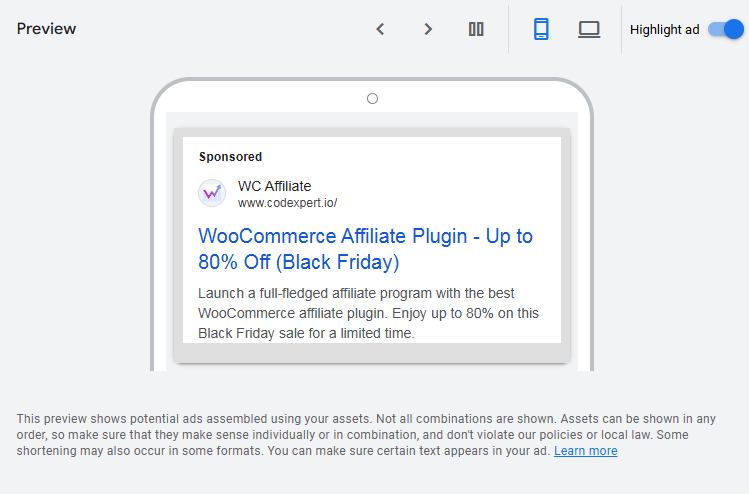Go to the previous ad preview
Viewport: 749px width, 494px height.
(380, 29)
